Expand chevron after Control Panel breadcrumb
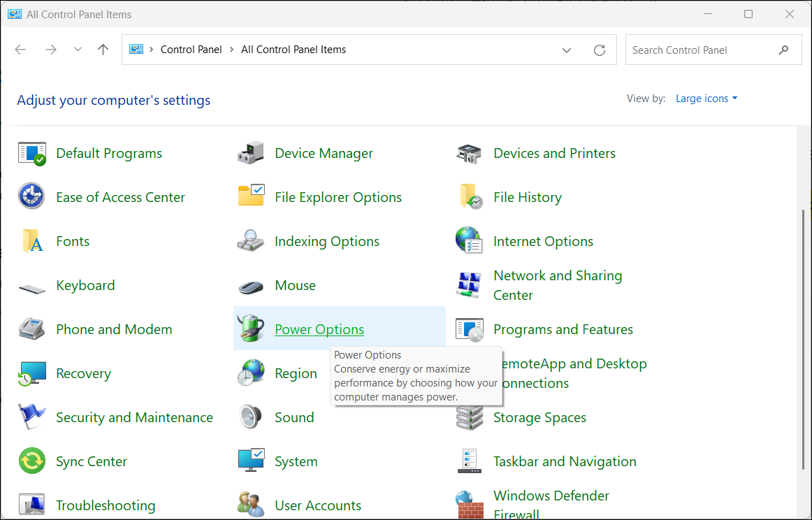The width and height of the screenshot is (812, 520). [232, 50]
